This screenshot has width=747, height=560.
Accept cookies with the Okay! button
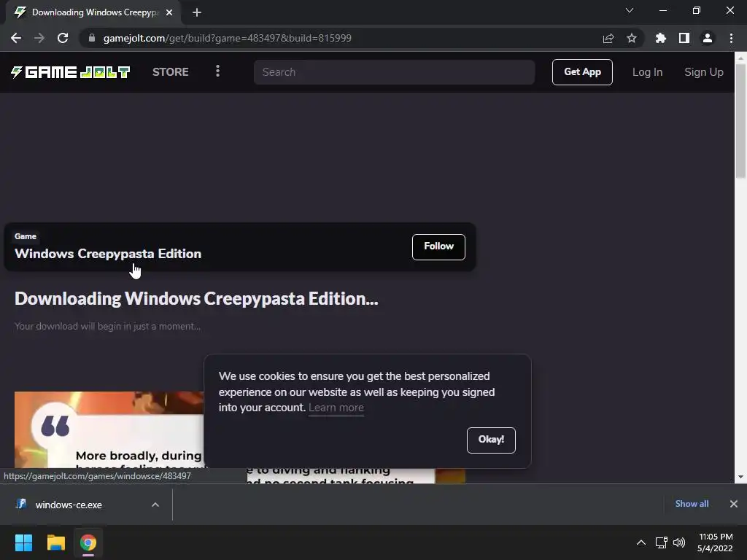[491, 440]
